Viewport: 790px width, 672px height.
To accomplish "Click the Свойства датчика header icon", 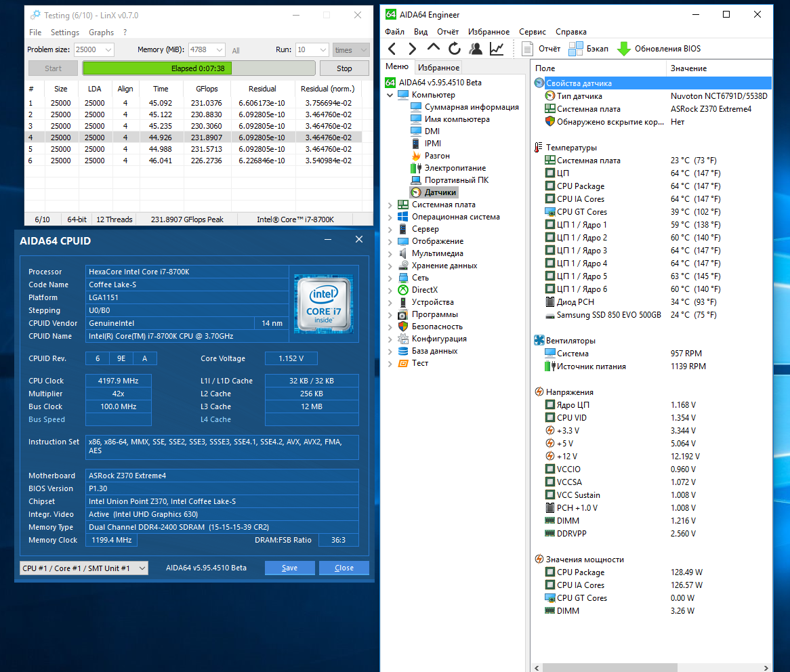I will pos(539,83).
